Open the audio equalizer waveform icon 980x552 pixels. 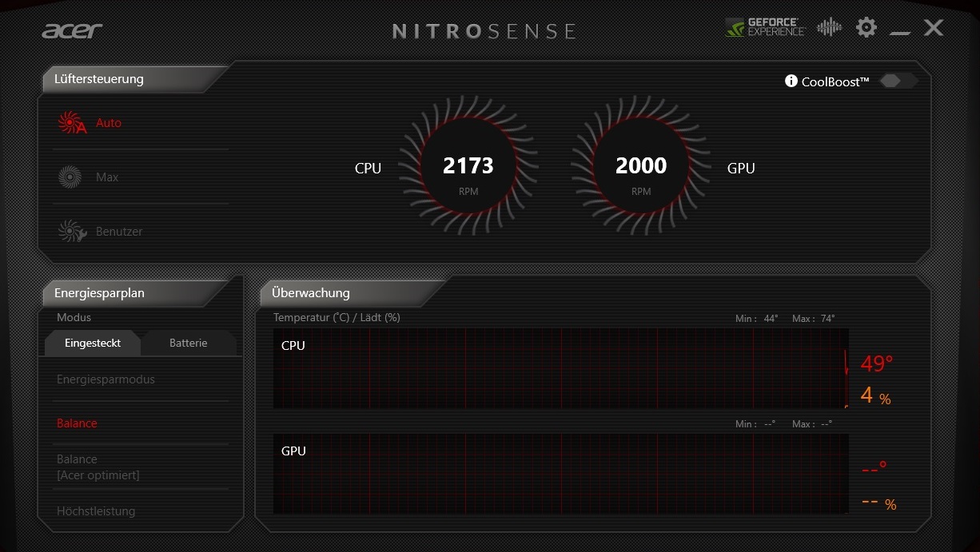(x=829, y=28)
